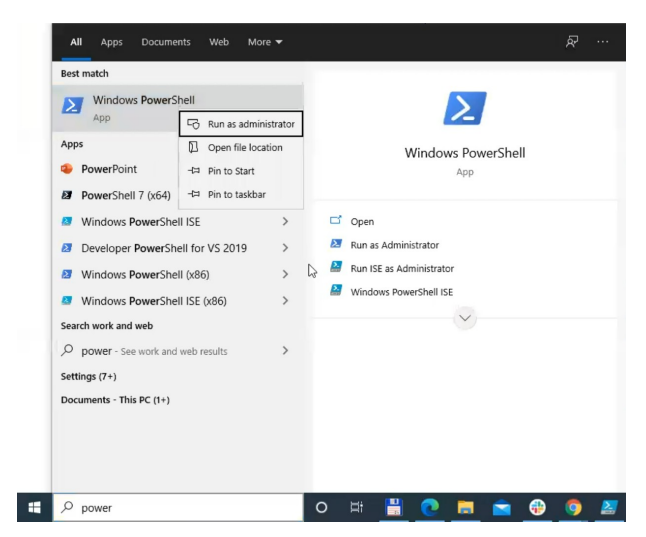Click the pin icon beside Pin to taskbar
The height and width of the screenshot is (537, 646).
point(194,194)
